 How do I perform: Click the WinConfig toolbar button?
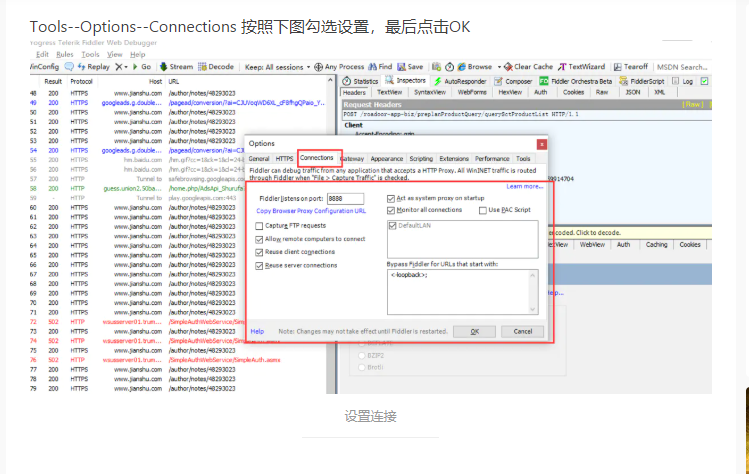point(44,67)
